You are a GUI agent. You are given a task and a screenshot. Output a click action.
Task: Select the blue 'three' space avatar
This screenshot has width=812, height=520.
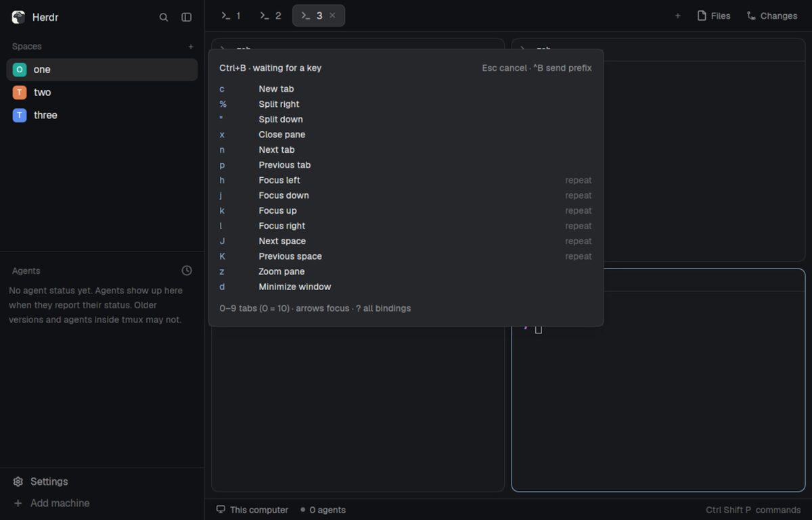click(20, 116)
